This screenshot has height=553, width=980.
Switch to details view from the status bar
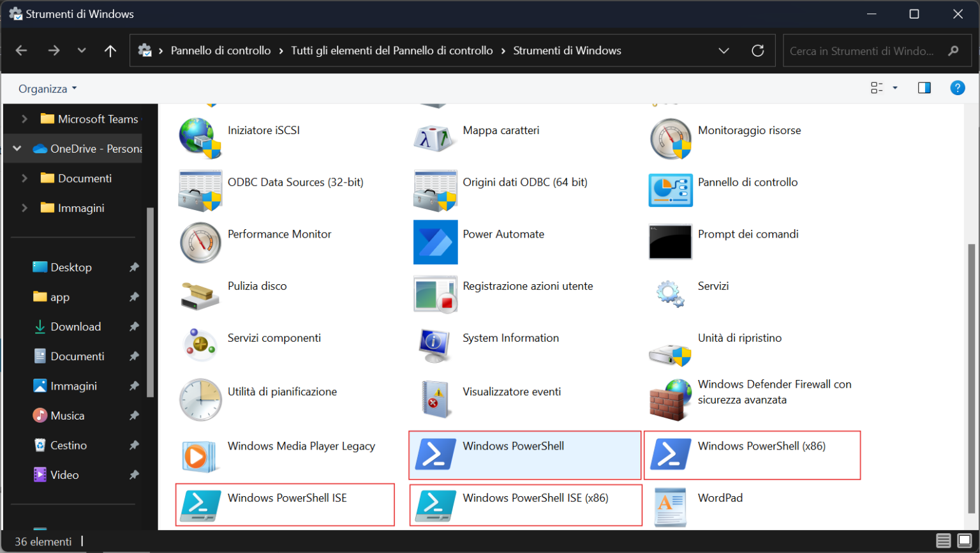(x=942, y=541)
